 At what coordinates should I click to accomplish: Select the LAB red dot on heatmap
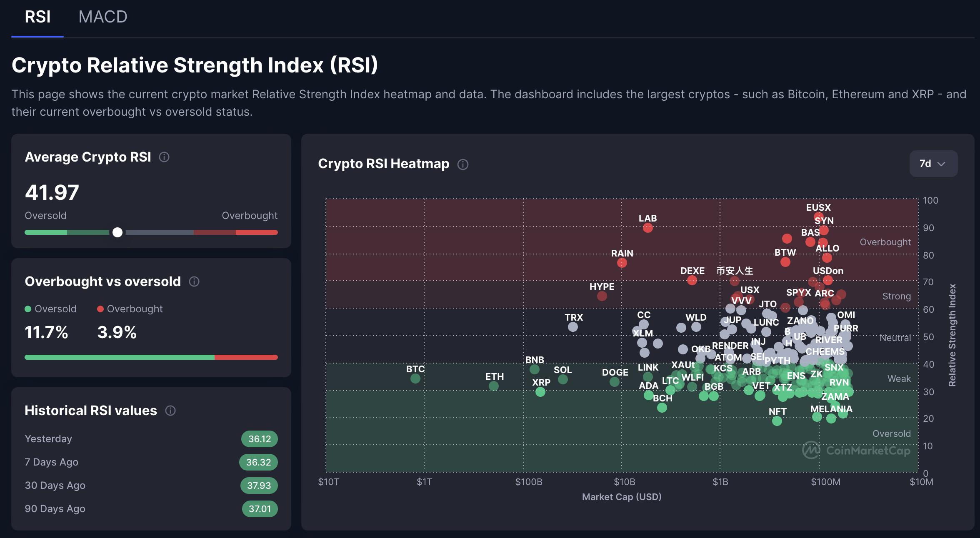tap(648, 228)
